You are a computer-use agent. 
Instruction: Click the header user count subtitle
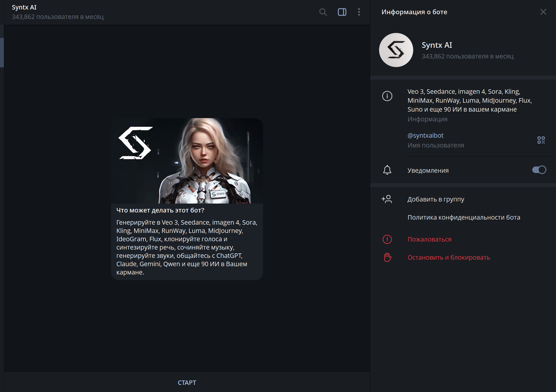(58, 17)
